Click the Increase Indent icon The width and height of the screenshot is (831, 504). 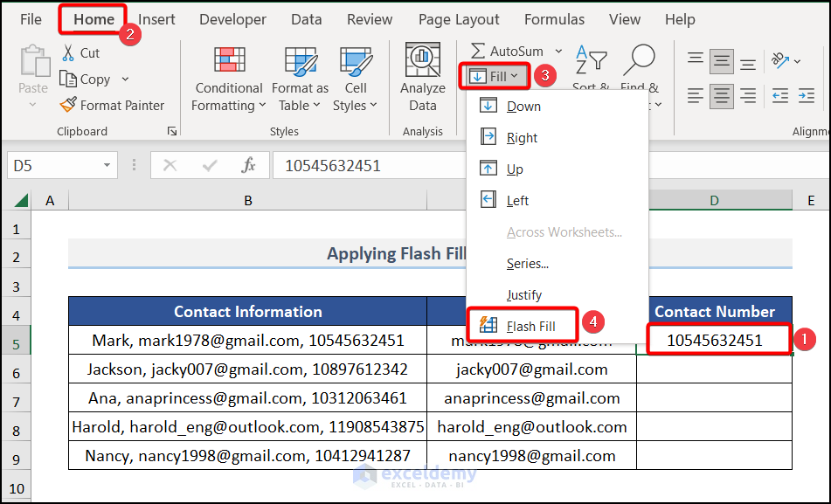tap(806, 96)
